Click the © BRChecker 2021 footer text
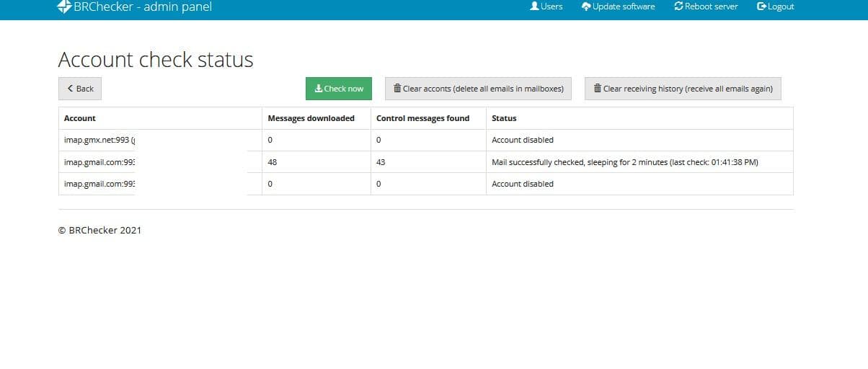This screenshot has width=868, height=369. 99,231
